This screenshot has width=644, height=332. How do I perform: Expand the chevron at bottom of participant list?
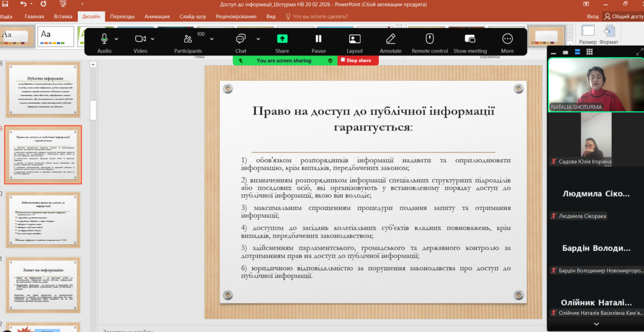coord(596,324)
